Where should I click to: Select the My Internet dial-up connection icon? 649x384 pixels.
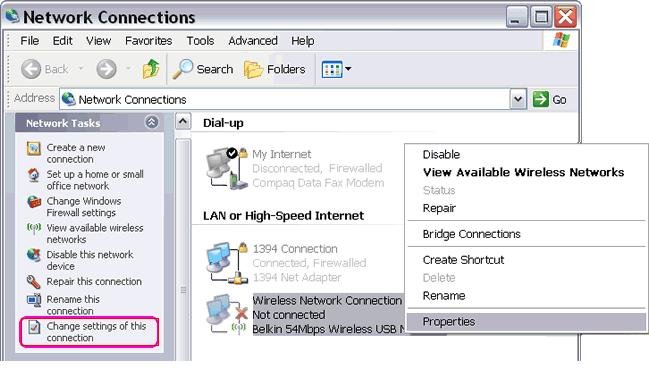(x=227, y=168)
